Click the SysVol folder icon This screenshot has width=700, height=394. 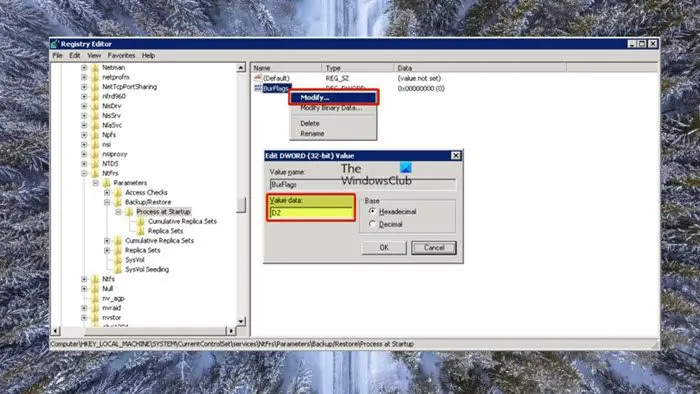coord(118,260)
